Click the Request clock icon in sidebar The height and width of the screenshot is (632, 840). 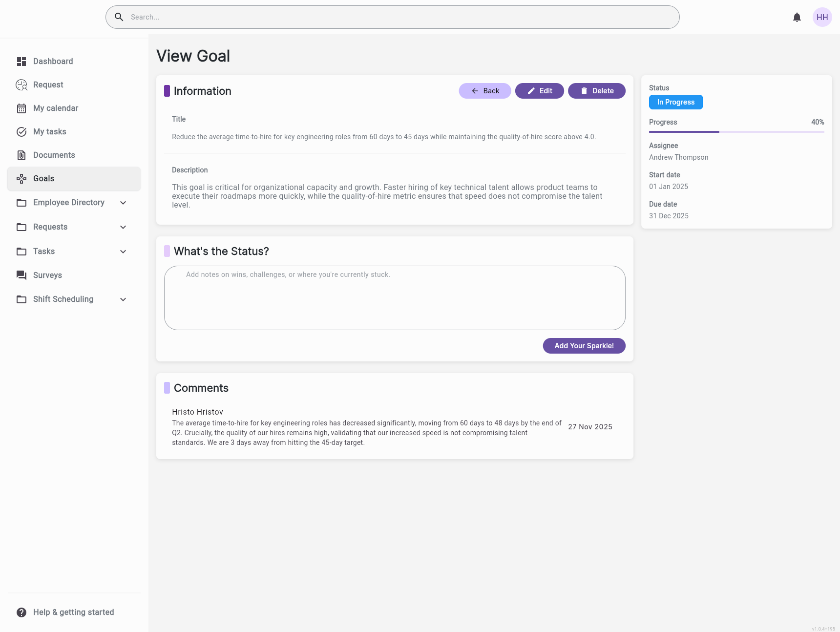[x=21, y=85]
